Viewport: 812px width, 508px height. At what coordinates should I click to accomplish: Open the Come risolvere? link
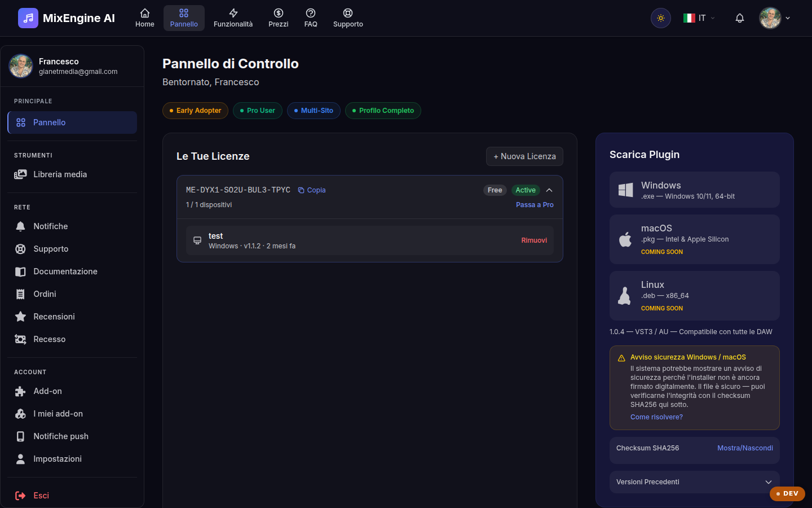[656, 417]
